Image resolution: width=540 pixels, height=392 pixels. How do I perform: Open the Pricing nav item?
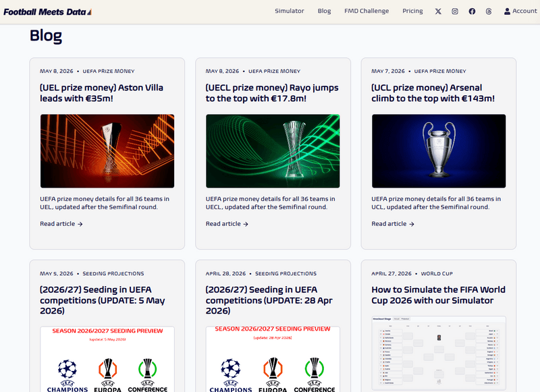pyautogui.click(x=412, y=11)
